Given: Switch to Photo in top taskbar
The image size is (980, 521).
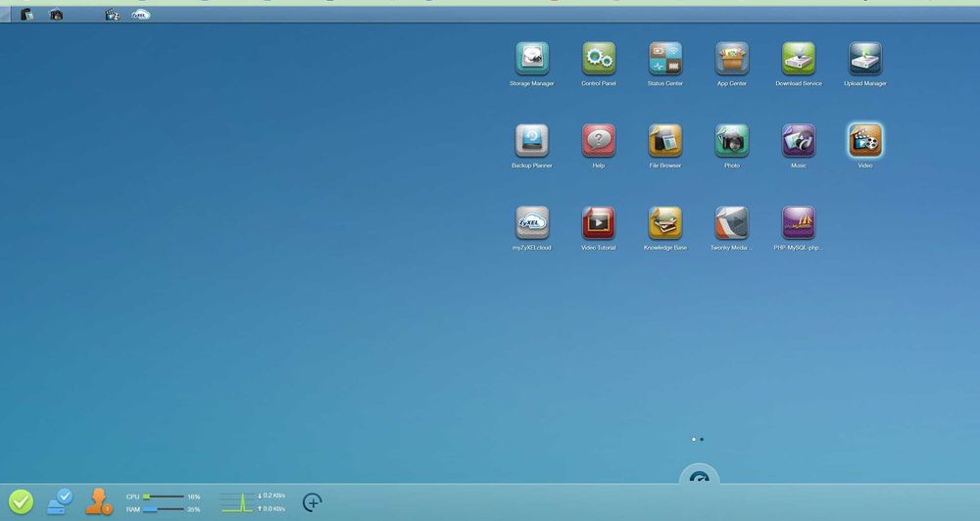Looking at the screenshot, I should point(56,15).
